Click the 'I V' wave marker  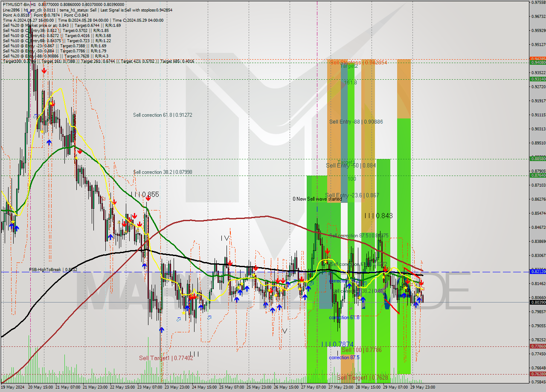(x=225, y=238)
